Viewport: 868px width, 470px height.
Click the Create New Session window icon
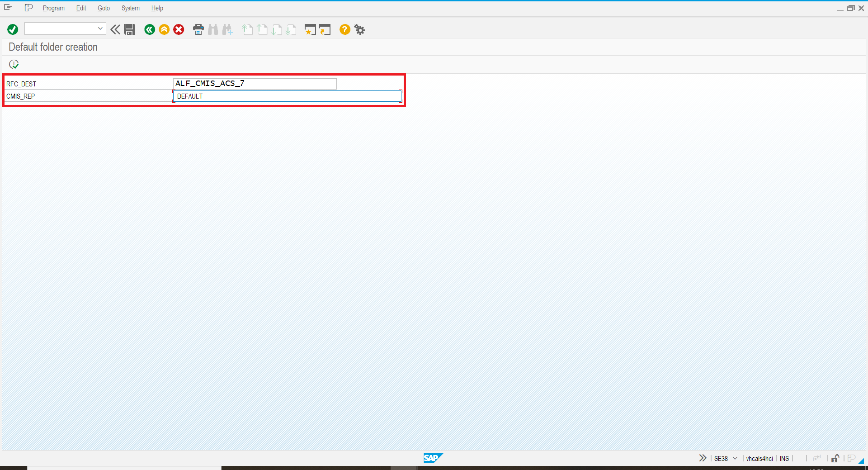click(310, 29)
